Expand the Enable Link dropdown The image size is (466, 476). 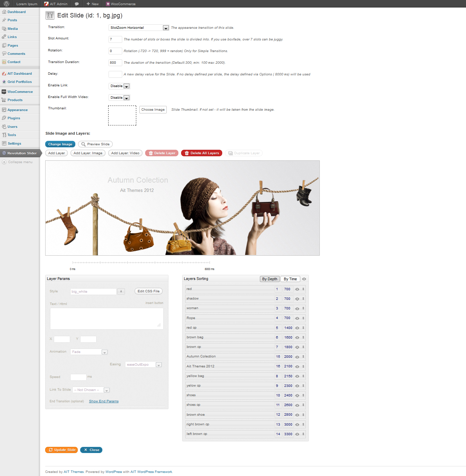126,86
